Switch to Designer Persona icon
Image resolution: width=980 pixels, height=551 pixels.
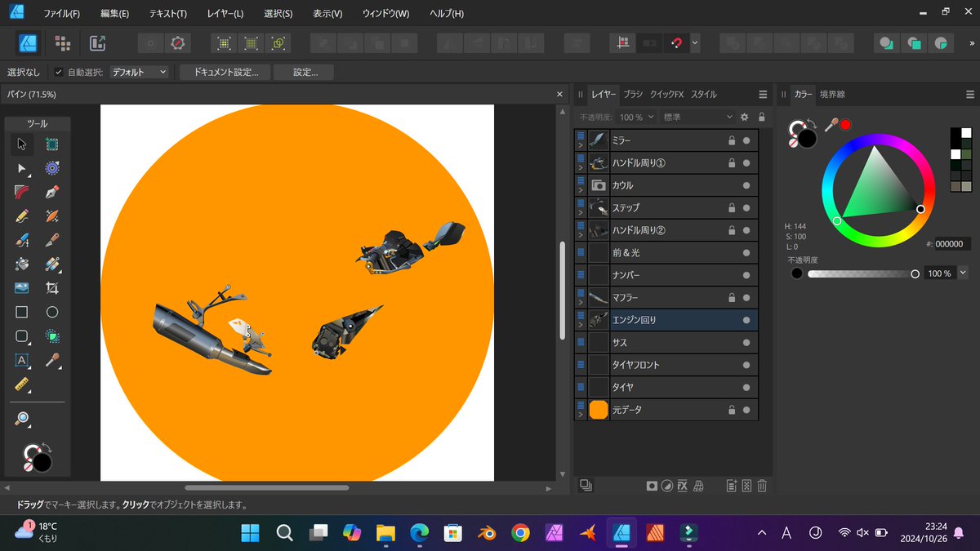tap(28, 43)
